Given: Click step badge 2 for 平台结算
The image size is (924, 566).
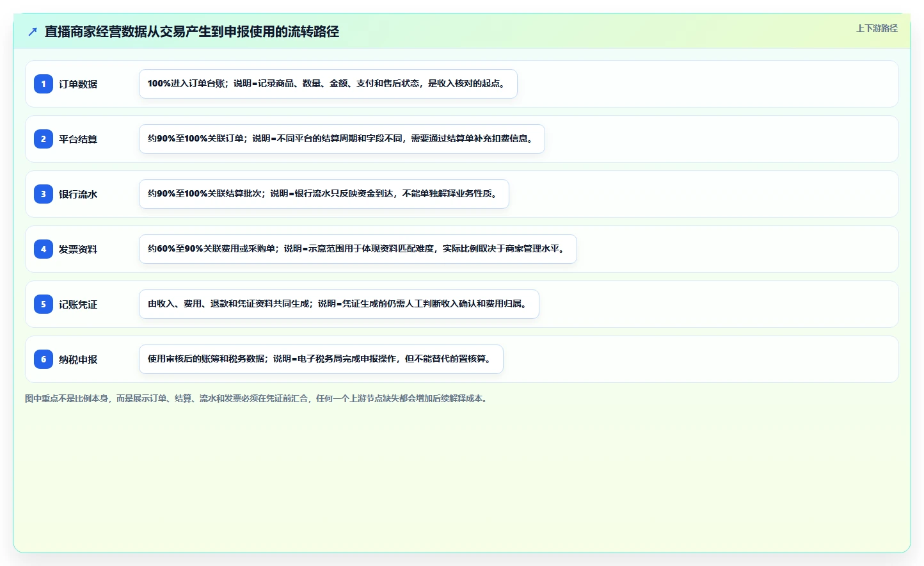Looking at the screenshot, I should coord(44,139).
